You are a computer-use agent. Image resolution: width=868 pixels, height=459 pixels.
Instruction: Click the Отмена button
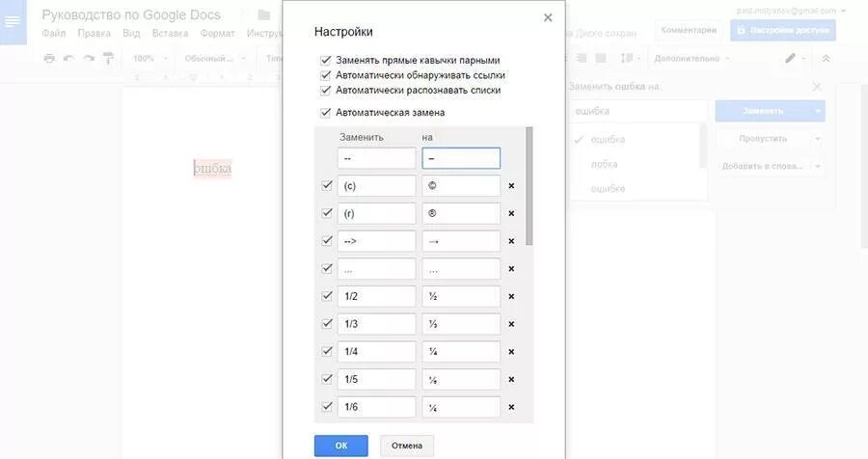tap(406, 445)
